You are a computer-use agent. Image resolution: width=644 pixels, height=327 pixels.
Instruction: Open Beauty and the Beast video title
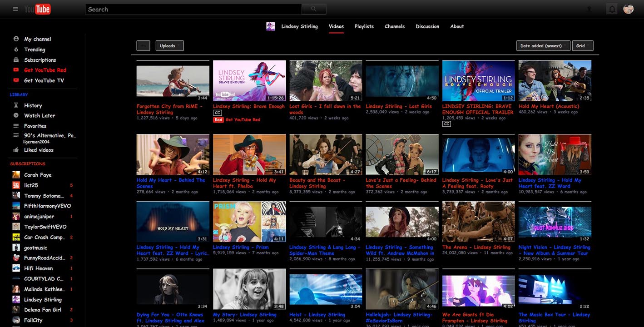point(317,183)
